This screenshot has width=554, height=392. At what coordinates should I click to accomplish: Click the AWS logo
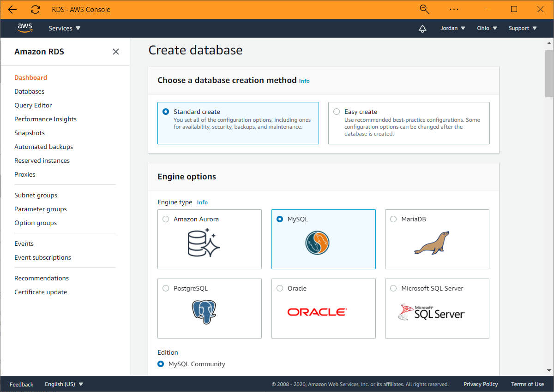[25, 28]
